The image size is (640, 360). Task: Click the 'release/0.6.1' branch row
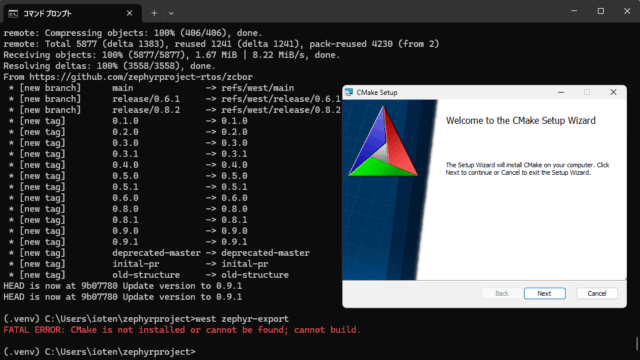(174, 99)
